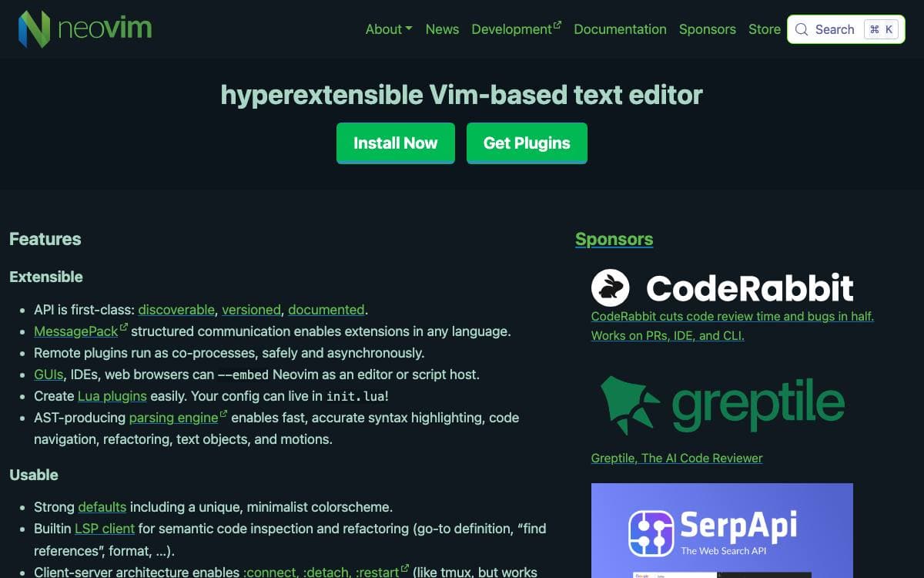924x578 pixels.
Task: Open the Development external link
Action: click(517, 29)
